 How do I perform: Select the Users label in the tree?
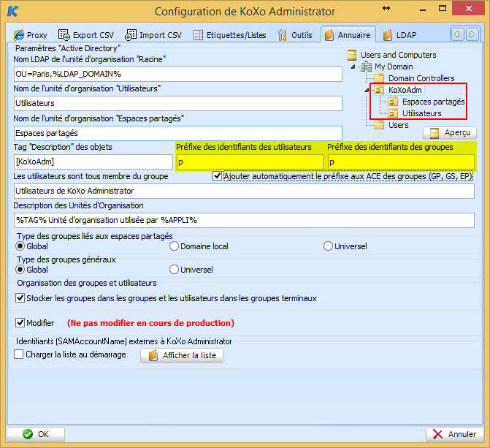point(399,125)
